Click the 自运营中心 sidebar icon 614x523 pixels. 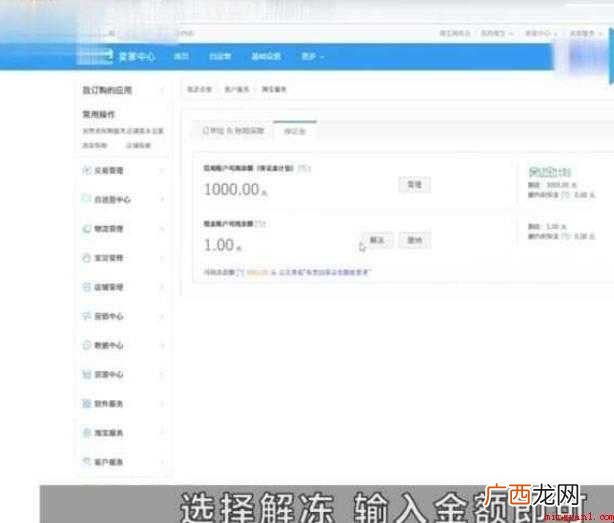click(x=86, y=199)
